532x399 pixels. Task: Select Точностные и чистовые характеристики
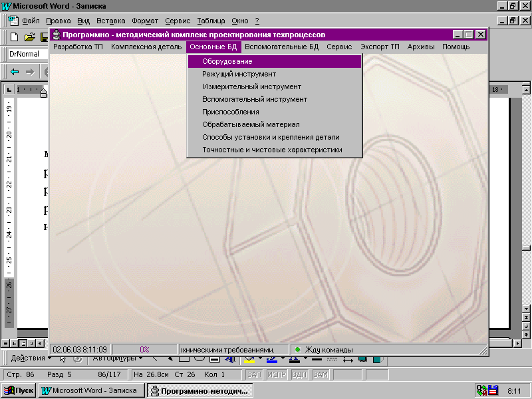[275, 150]
